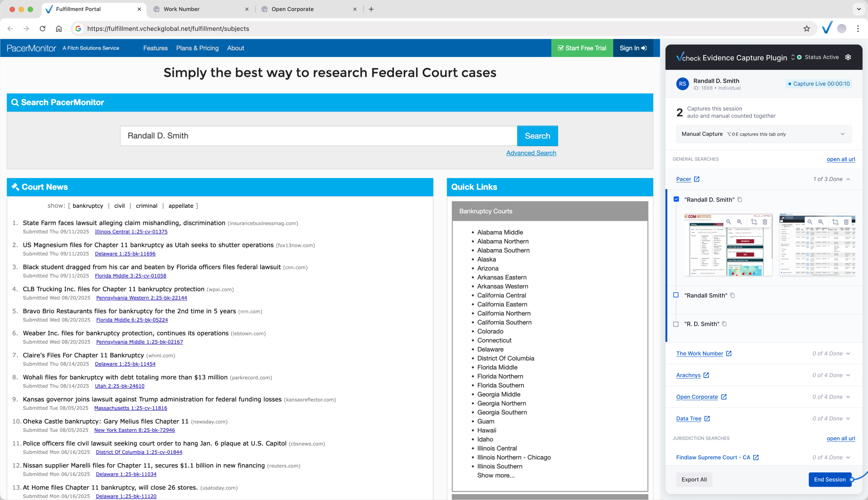Zoom out on the CCIM Institute capture
The height and width of the screenshot is (500, 868).
click(x=729, y=222)
